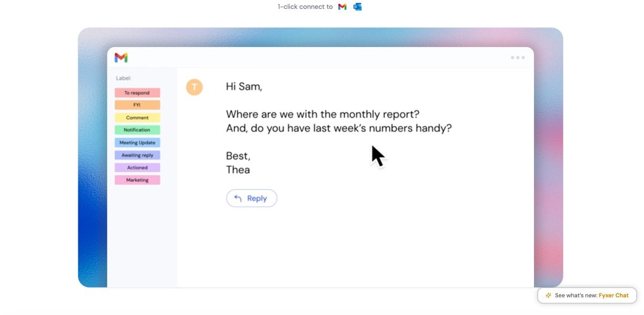Select the green 'Notification' label

(x=137, y=130)
